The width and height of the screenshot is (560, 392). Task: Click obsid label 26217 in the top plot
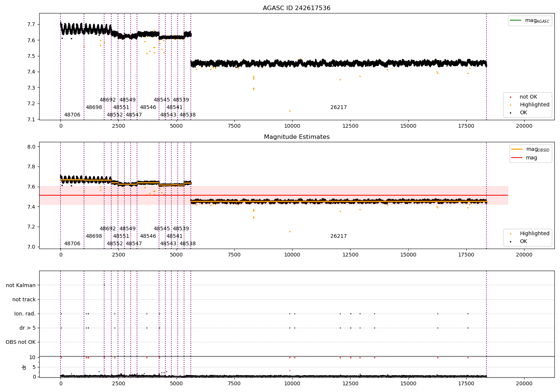coord(339,108)
